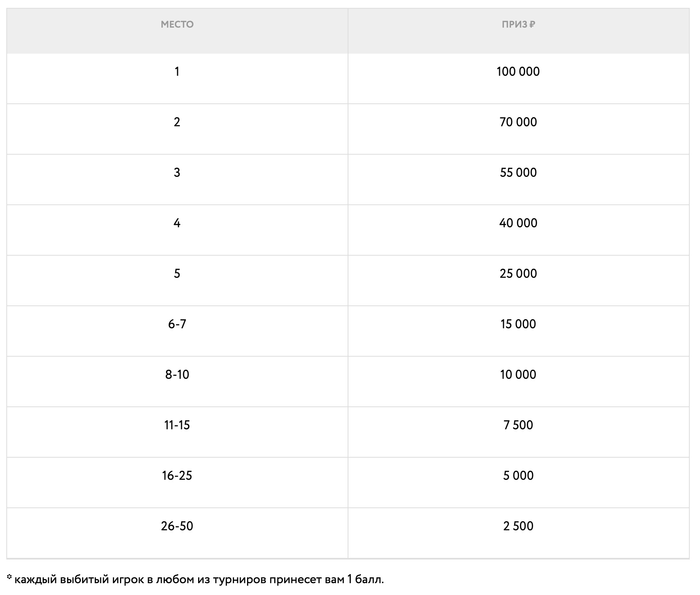The image size is (700, 595).
Task: Select the place 4 cell
Action: click(x=177, y=223)
